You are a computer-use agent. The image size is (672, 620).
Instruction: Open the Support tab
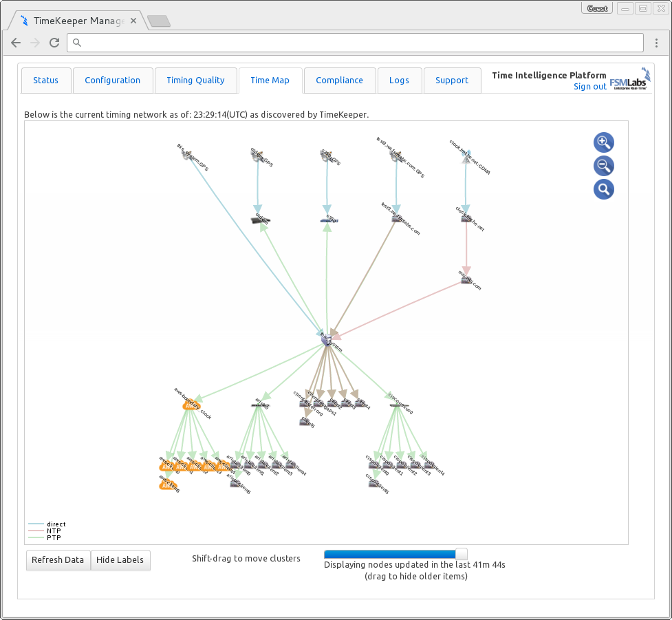pos(452,81)
